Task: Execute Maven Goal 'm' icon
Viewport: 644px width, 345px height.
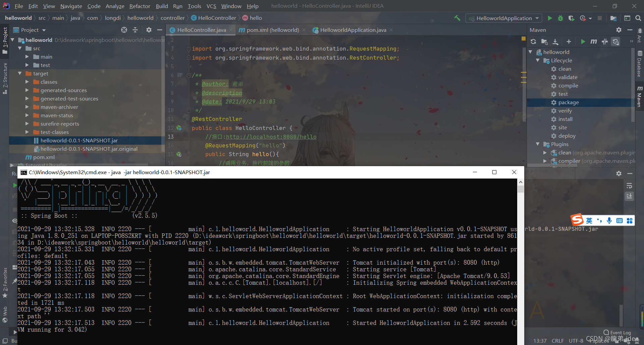Action: [x=594, y=42]
